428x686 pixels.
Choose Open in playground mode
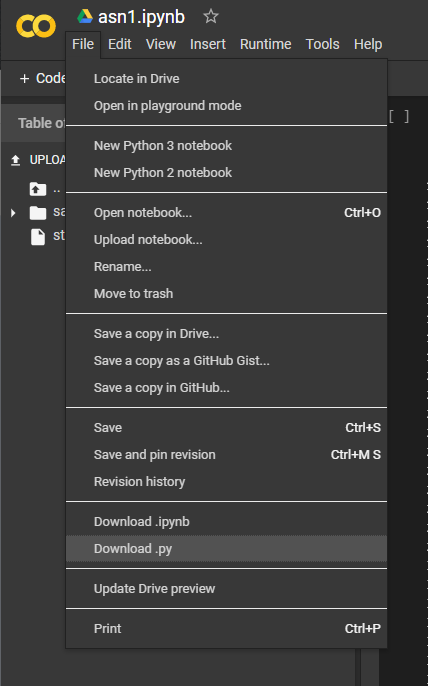(226, 106)
